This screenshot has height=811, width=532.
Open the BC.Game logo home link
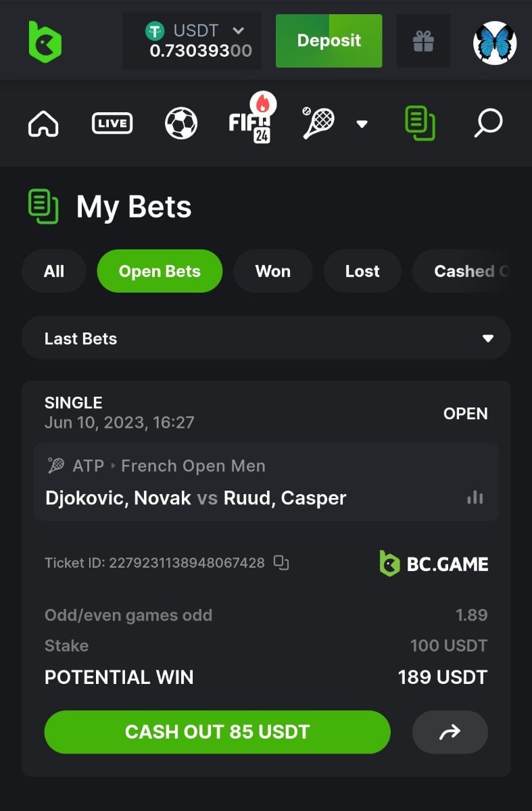(x=45, y=42)
